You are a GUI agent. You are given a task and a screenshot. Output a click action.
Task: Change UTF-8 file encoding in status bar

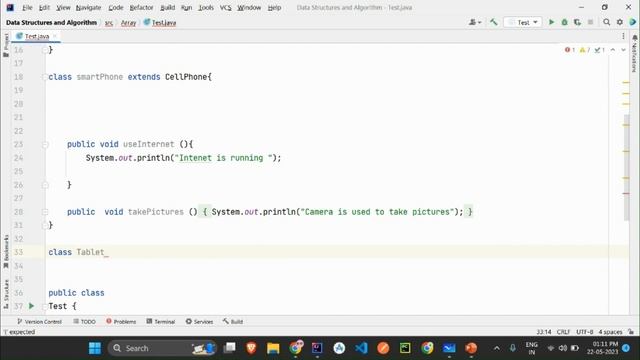(584, 332)
